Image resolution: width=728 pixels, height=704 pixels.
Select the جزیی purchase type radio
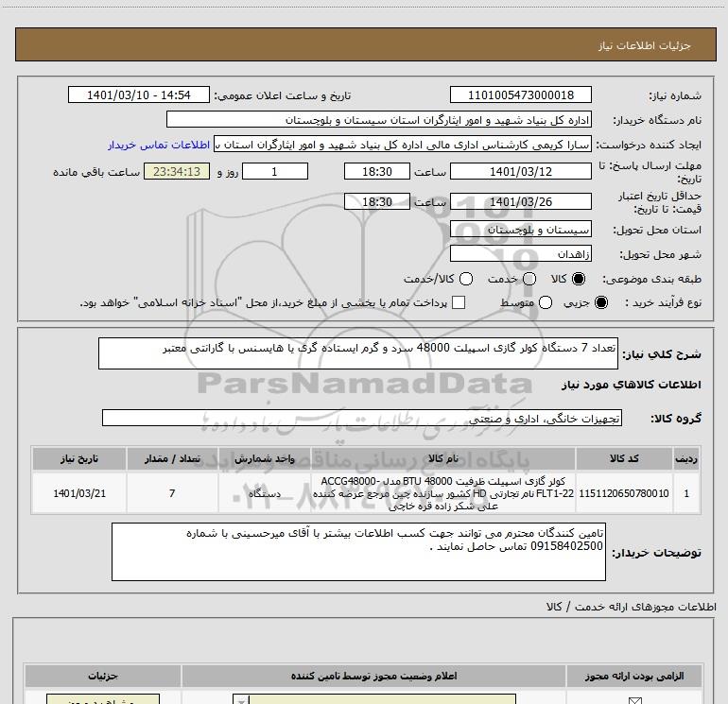[x=600, y=302]
